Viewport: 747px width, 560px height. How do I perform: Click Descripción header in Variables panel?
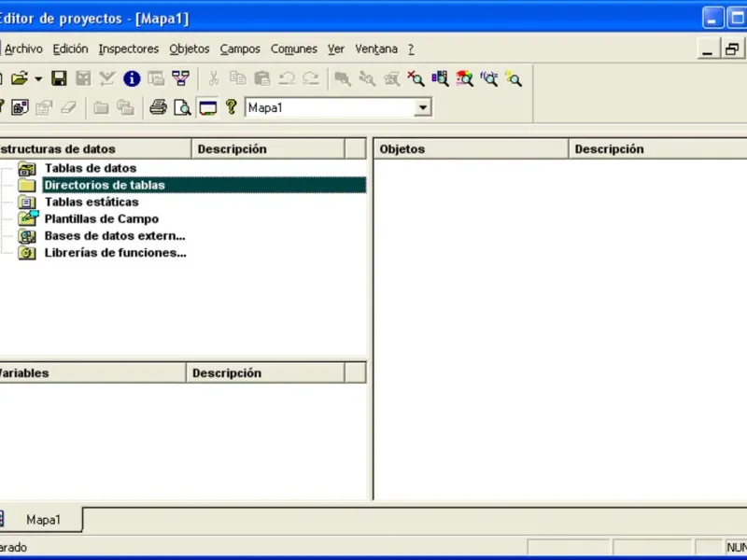[265, 372]
